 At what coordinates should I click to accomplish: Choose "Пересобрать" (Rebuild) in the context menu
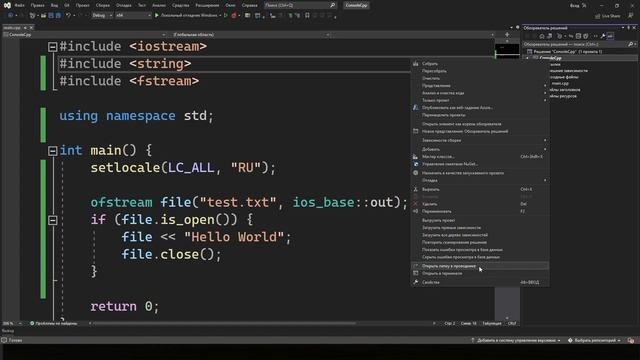pyautogui.click(x=480, y=71)
